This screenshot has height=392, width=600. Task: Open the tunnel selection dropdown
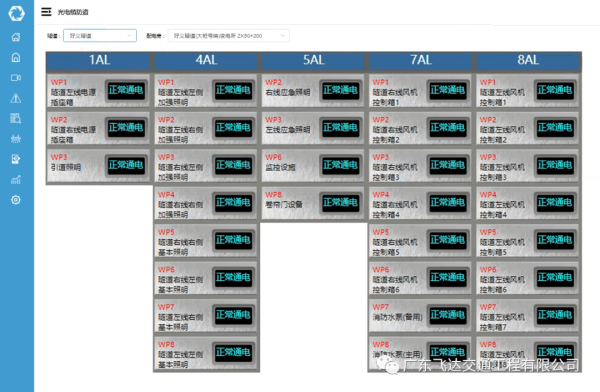coord(100,36)
